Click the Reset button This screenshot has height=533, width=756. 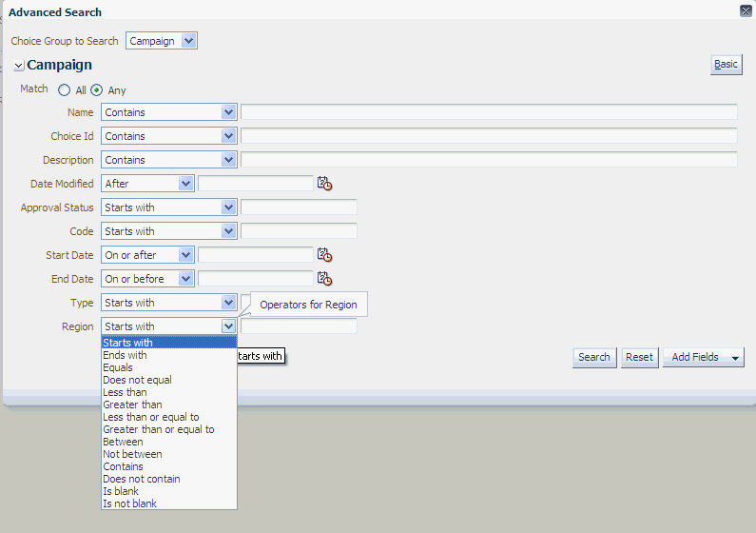pyautogui.click(x=639, y=358)
